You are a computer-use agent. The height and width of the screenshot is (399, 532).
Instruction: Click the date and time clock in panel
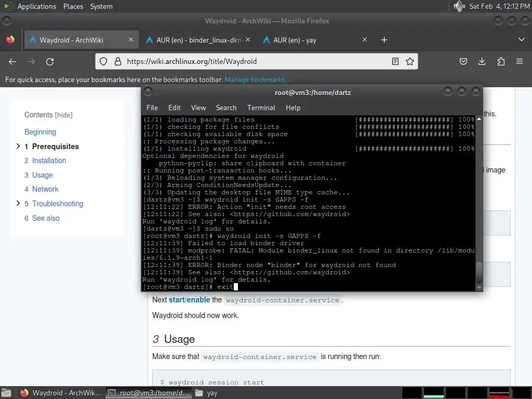(499, 6)
